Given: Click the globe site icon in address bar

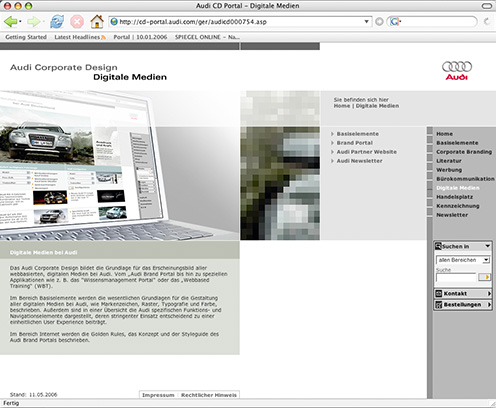Looking at the screenshot, I should coord(114,22).
